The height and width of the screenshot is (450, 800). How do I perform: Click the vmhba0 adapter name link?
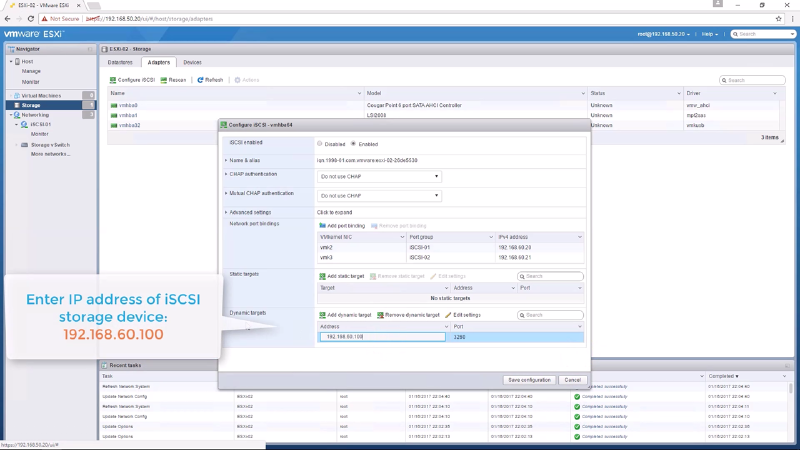[128, 105]
